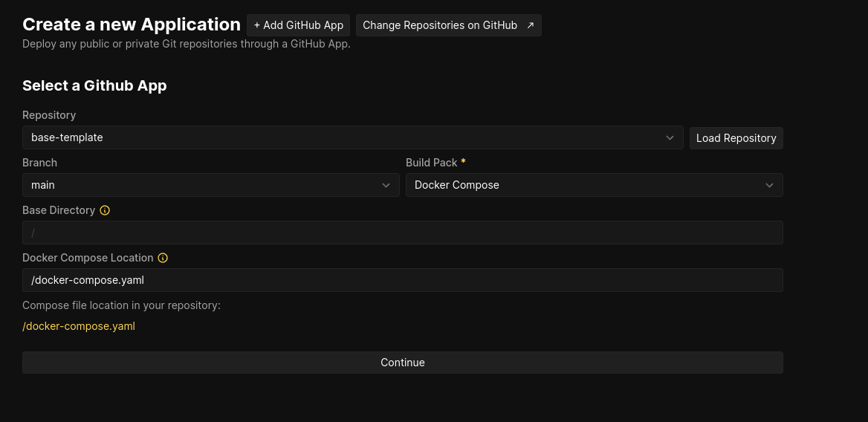Open the base-template repository dropdown
This screenshot has height=422, width=868.
click(352, 137)
